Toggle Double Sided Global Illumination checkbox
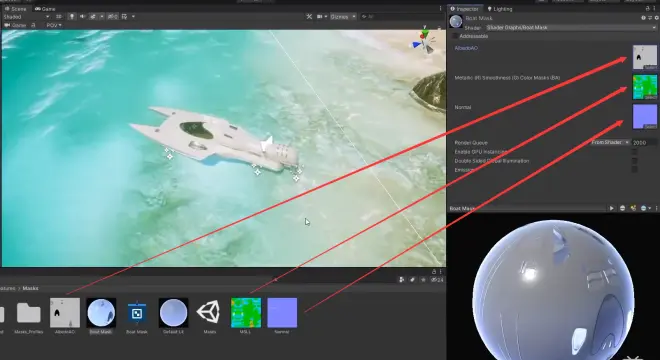The width and height of the screenshot is (660, 360). point(634,161)
